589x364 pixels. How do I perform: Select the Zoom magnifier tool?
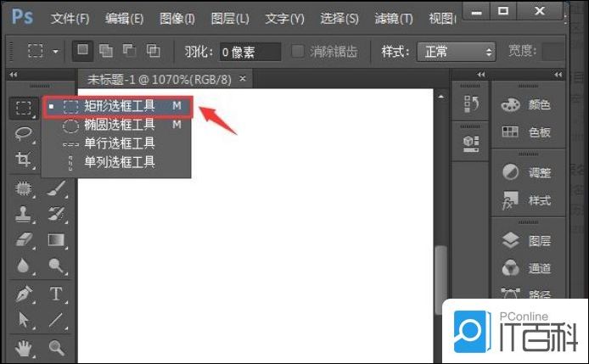[x=56, y=348]
